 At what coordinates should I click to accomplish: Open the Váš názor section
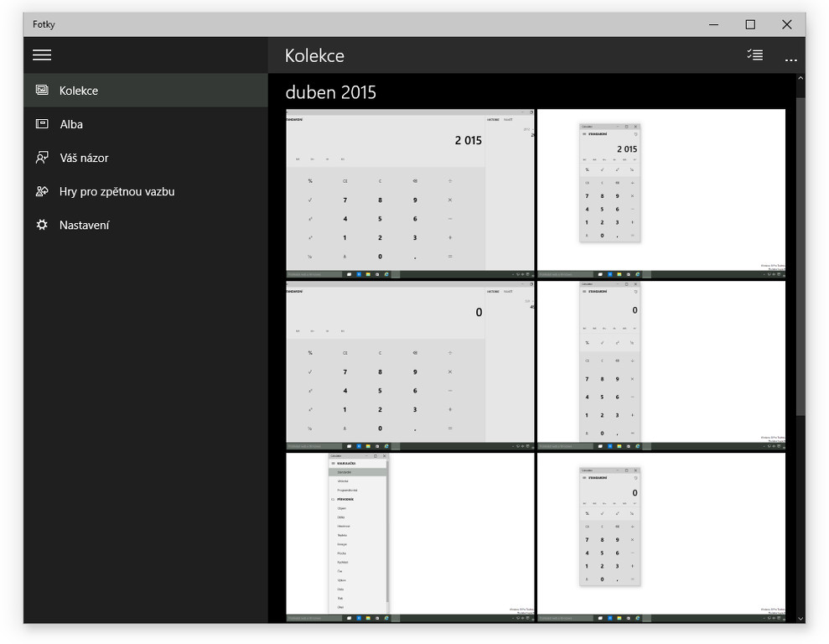(146, 158)
